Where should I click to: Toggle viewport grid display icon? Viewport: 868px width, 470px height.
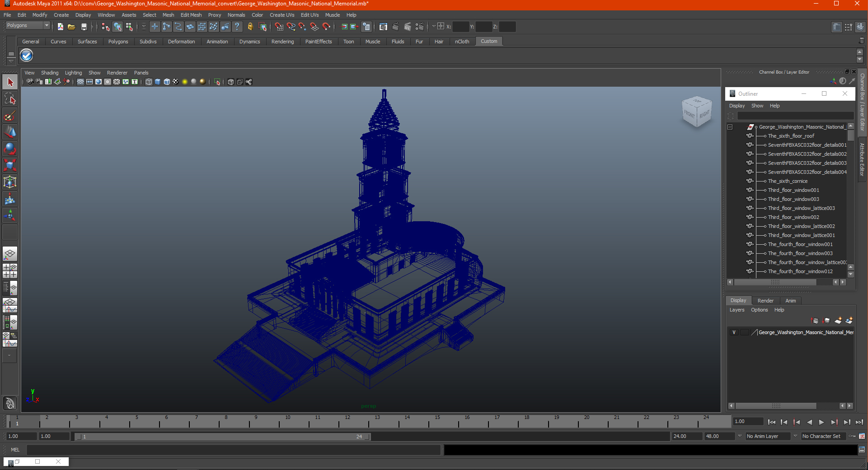click(80, 82)
